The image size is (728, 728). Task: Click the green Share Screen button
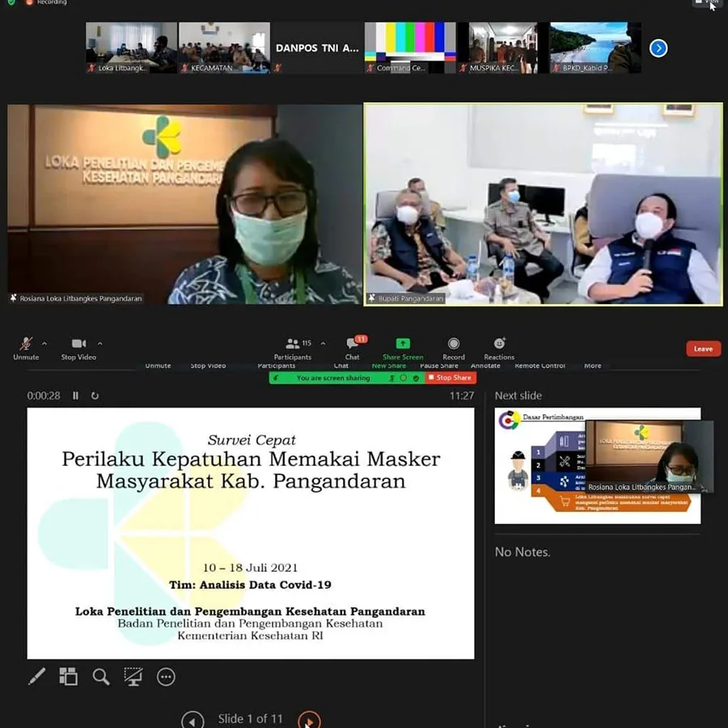(403, 349)
